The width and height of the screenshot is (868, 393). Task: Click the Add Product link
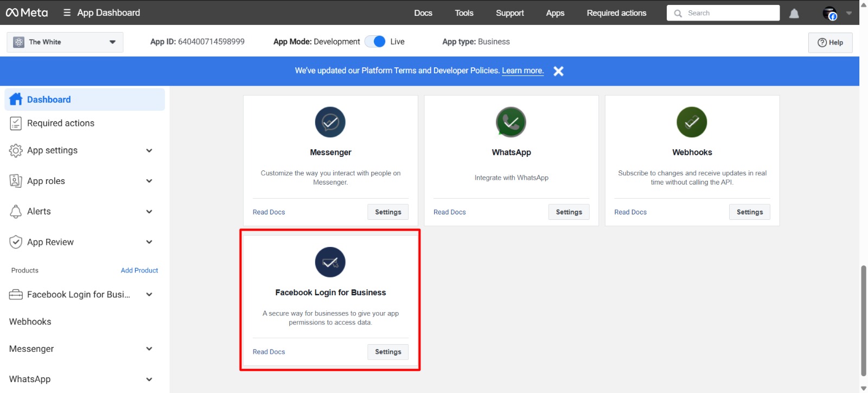click(x=139, y=270)
